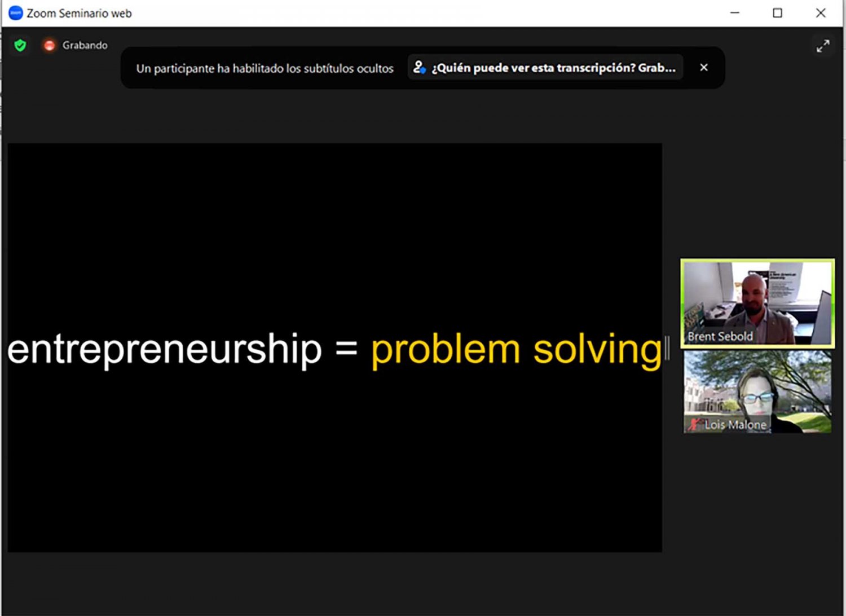Click the green encryption shield icon
The height and width of the screenshot is (616, 846).
tap(20, 45)
